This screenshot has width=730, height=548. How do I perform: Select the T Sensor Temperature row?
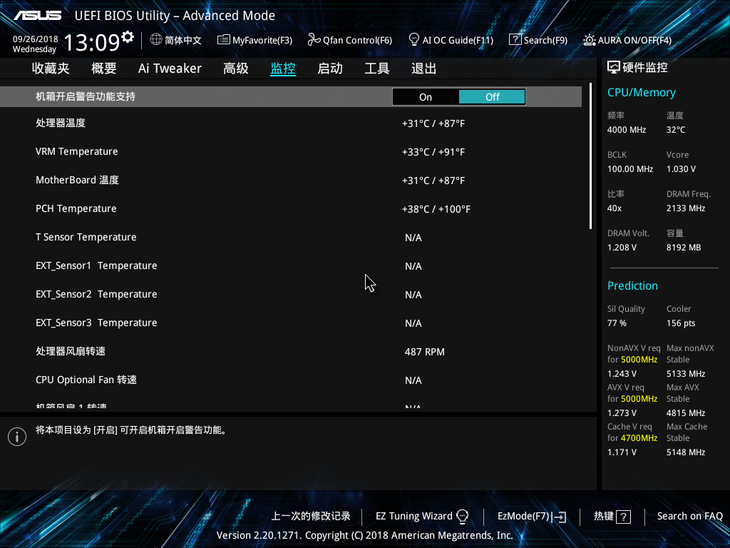click(x=291, y=237)
